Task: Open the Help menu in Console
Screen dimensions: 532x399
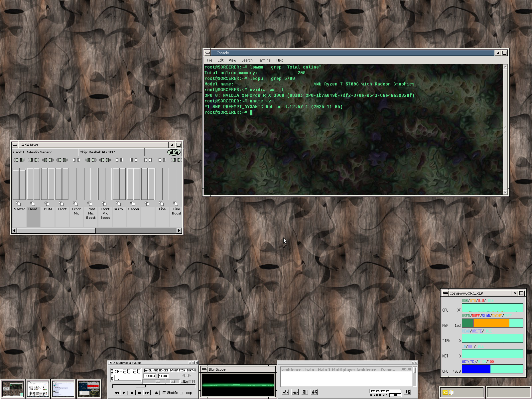Action: pyautogui.click(x=280, y=60)
